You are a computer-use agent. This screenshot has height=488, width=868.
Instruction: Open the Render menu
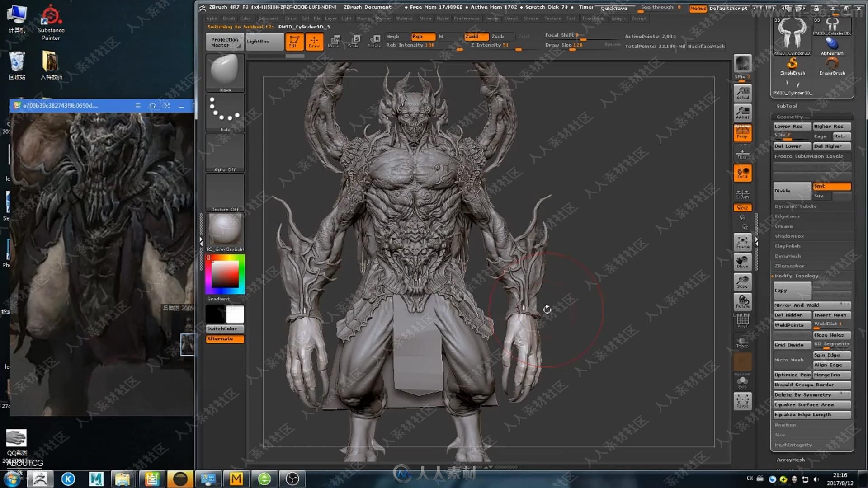coord(491,19)
